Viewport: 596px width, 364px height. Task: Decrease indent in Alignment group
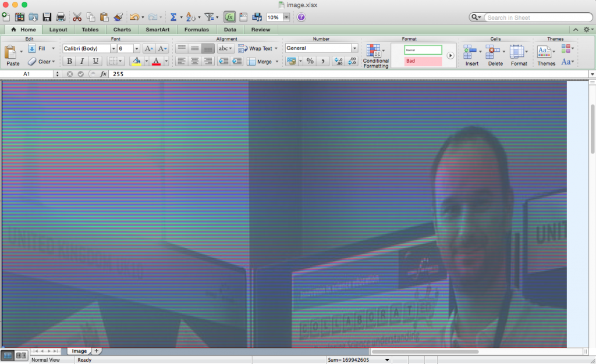coord(223,61)
